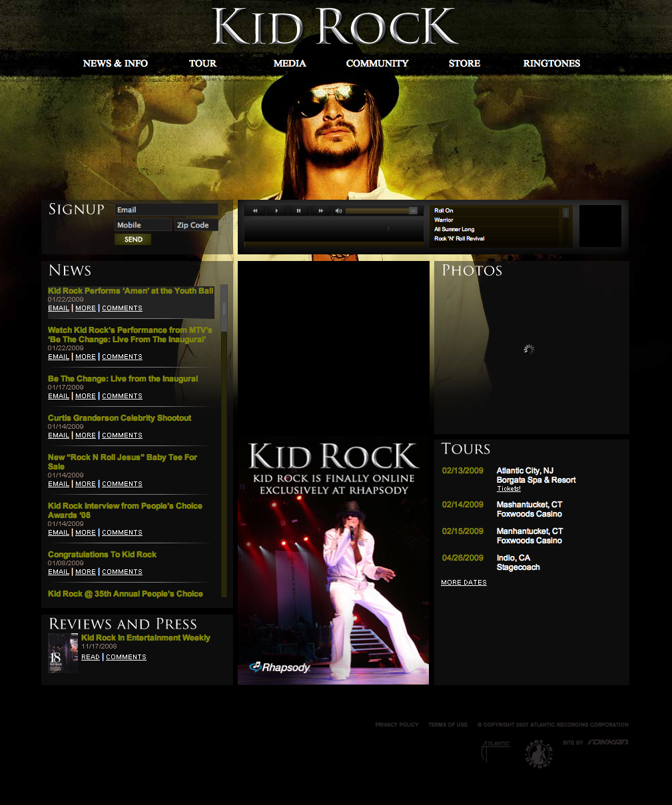The height and width of the screenshot is (805, 672).
Task: Click the Rhapsody Kid Rock banner ad
Action: pyautogui.click(x=333, y=559)
